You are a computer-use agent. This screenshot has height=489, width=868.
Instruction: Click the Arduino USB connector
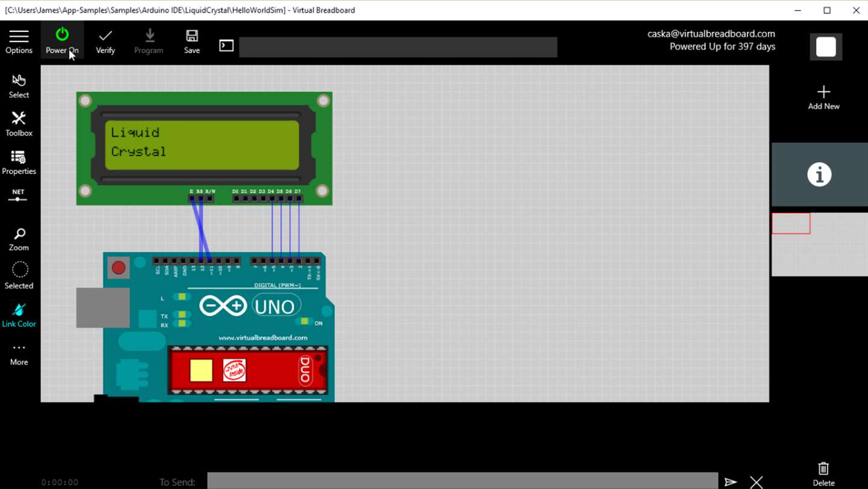click(103, 308)
